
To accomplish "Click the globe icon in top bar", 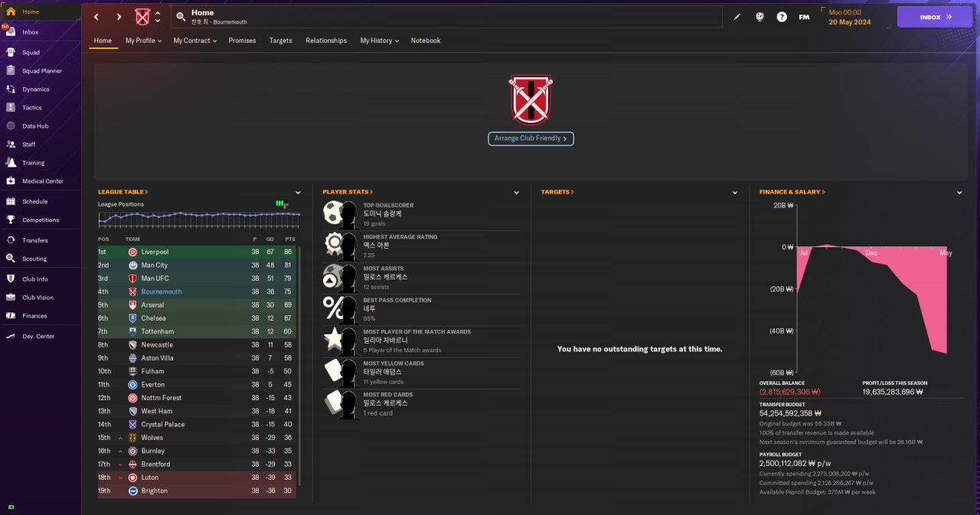I will [x=759, y=17].
